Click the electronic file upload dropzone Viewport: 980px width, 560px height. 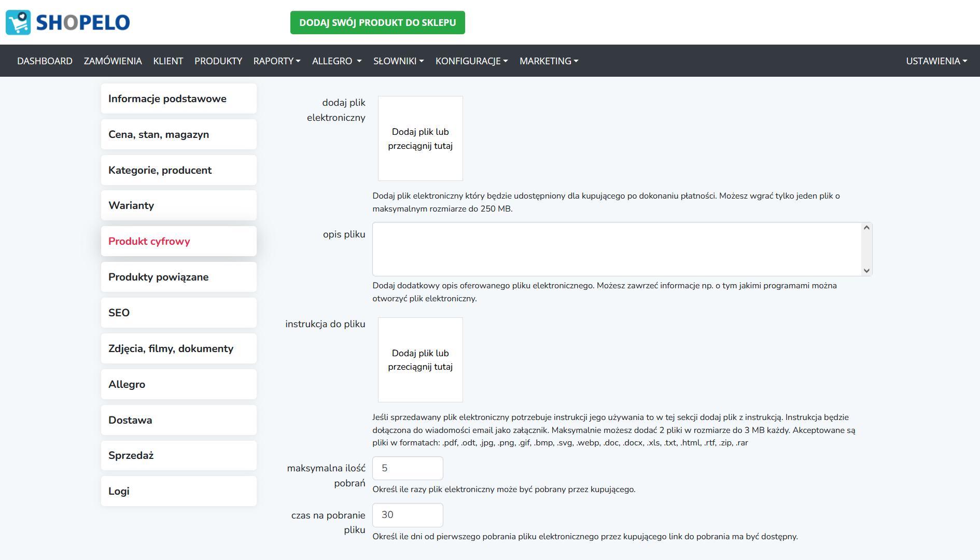421,138
